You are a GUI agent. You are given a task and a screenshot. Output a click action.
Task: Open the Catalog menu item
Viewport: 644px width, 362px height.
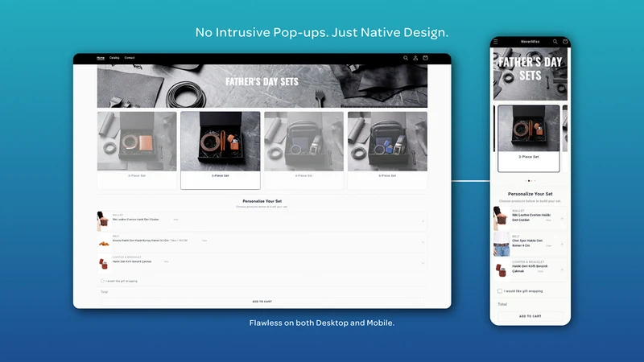pyautogui.click(x=114, y=58)
